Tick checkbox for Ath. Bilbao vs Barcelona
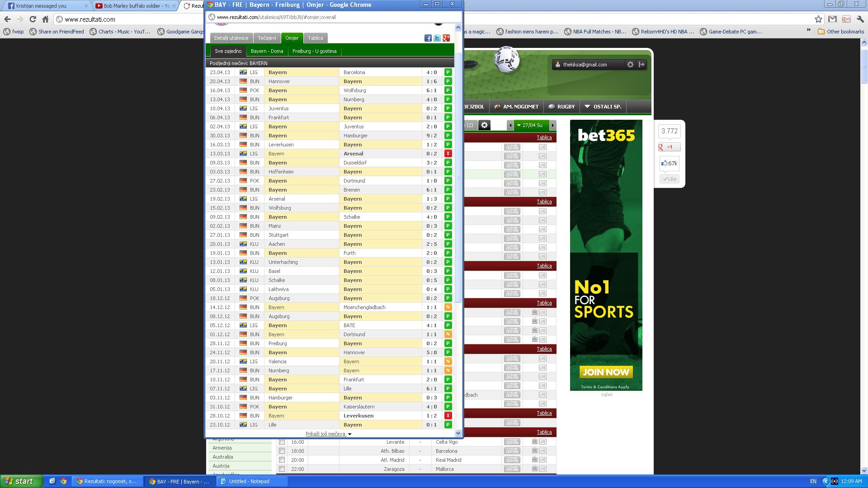Screen dimensions: 868x488 click(282, 451)
